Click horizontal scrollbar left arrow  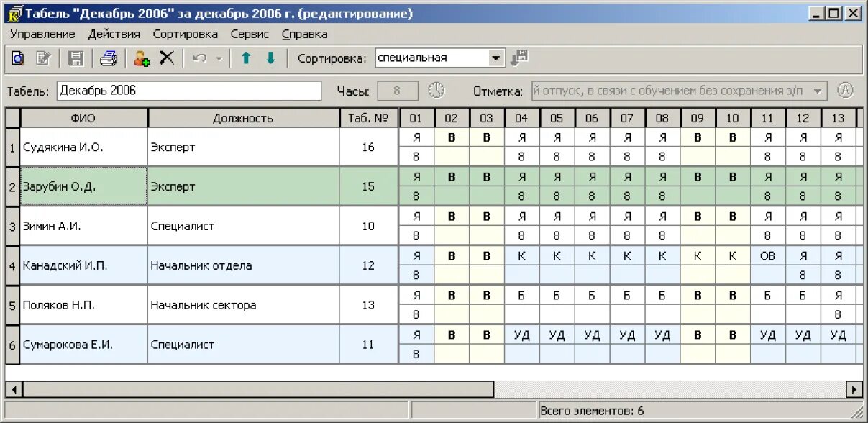pos(14,389)
